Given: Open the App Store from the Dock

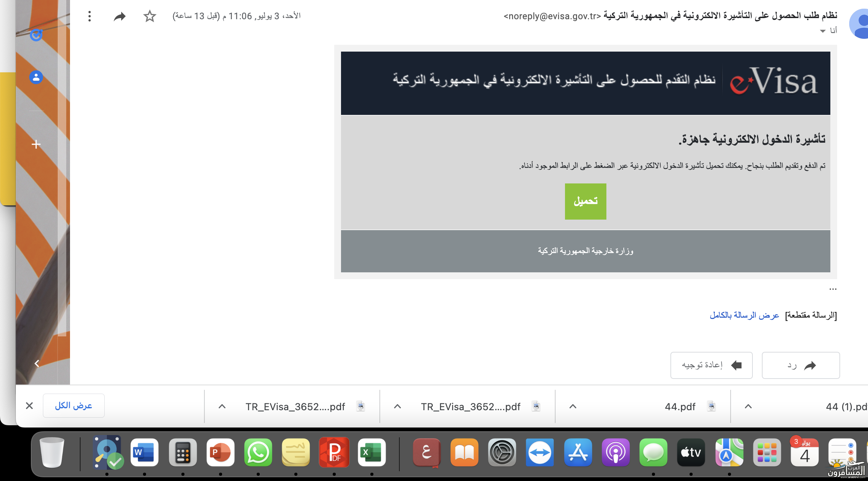Looking at the screenshot, I should (x=578, y=452).
